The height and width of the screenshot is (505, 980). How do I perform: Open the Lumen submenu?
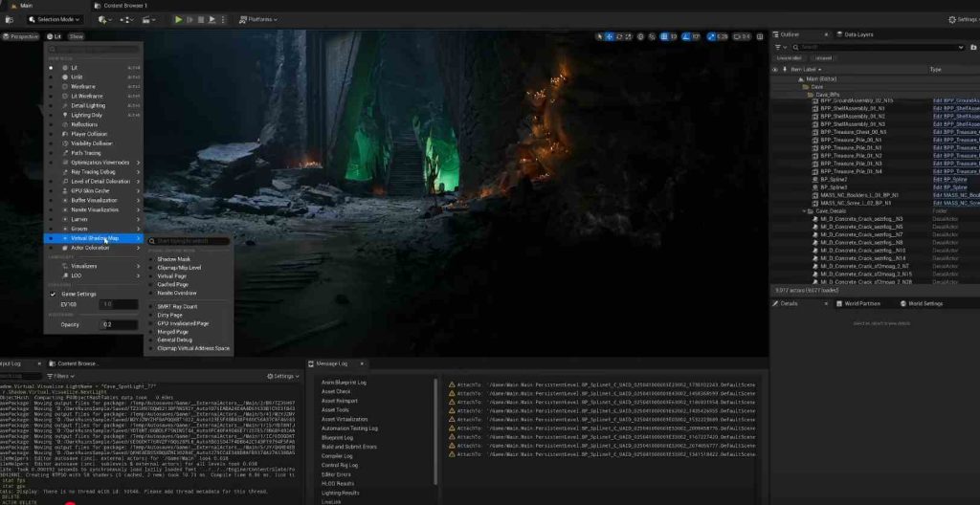[x=94, y=219]
